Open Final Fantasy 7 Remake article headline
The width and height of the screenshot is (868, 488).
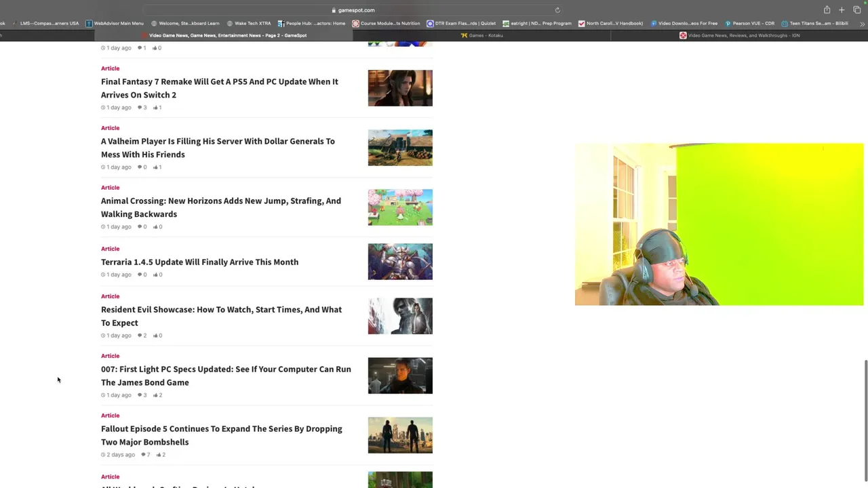(220, 88)
